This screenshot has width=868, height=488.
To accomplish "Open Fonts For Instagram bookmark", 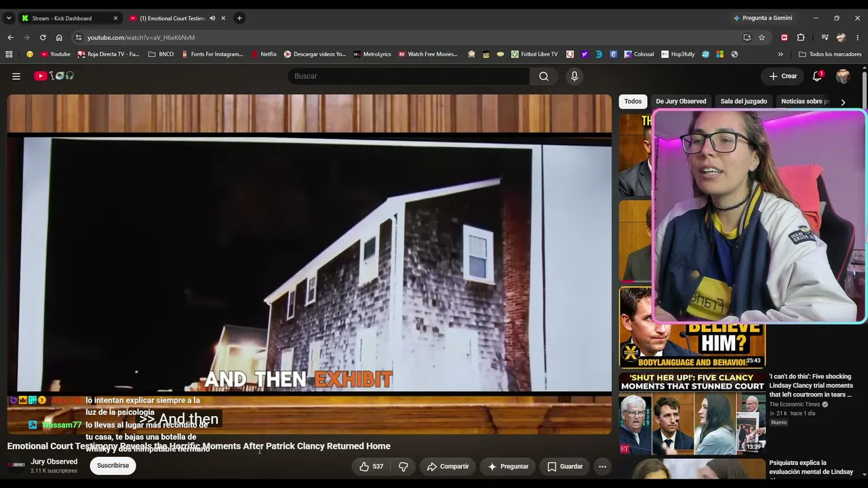I will click(x=212, y=54).
